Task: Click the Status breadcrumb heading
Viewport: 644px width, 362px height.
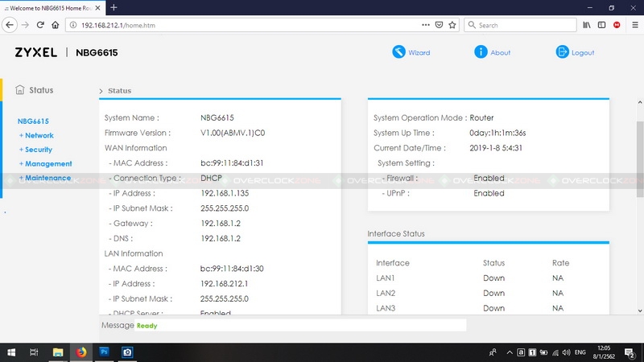Action: pos(119,91)
